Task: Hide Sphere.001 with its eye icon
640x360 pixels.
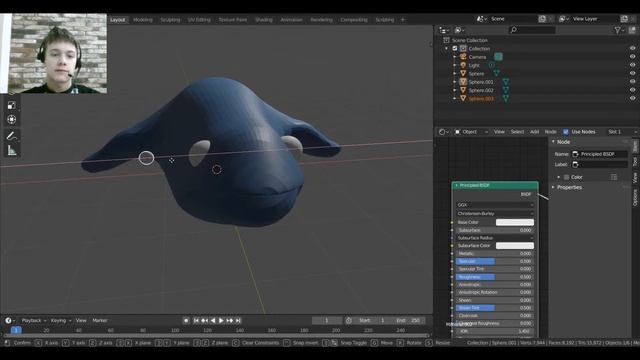Action: 632,82
